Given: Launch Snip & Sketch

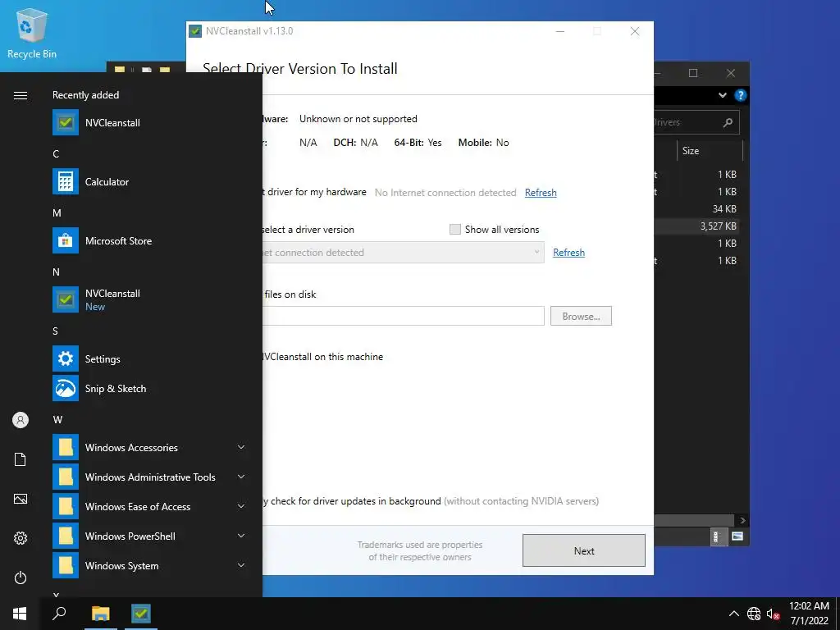Looking at the screenshot, I should click(x=149, y=388).
